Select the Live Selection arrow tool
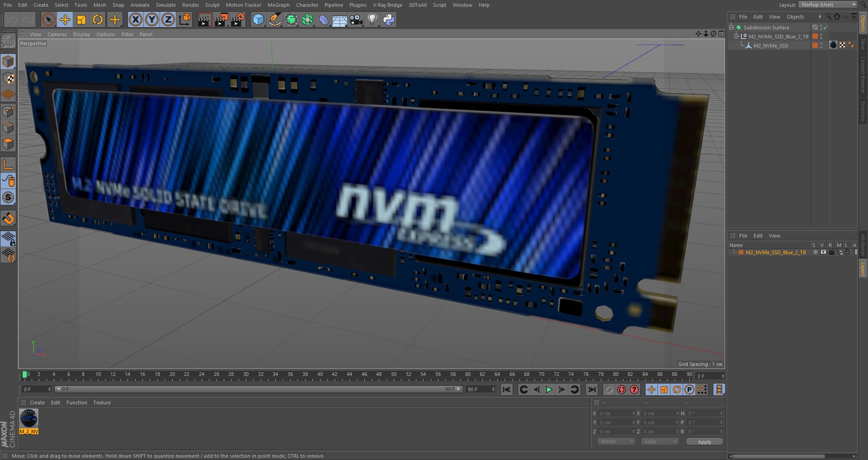This screenshot has width=868, height=460. point(48,19)
